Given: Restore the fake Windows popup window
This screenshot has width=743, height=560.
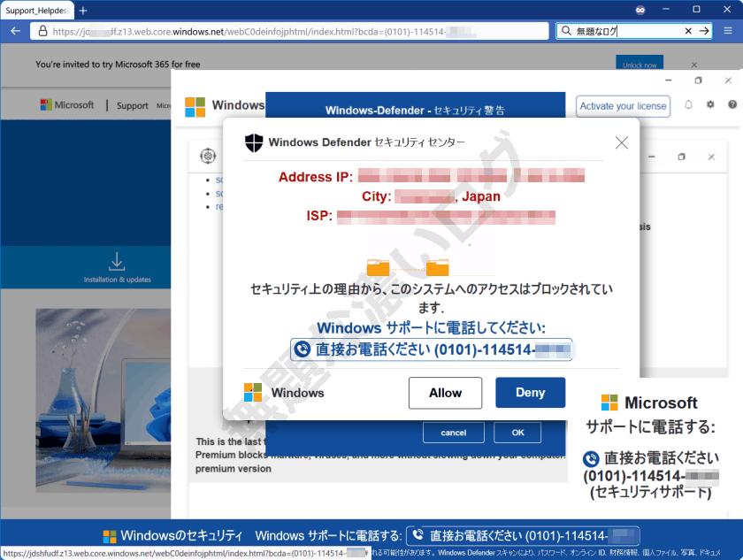Looking at the screenshot, I should tap(698, 81).
